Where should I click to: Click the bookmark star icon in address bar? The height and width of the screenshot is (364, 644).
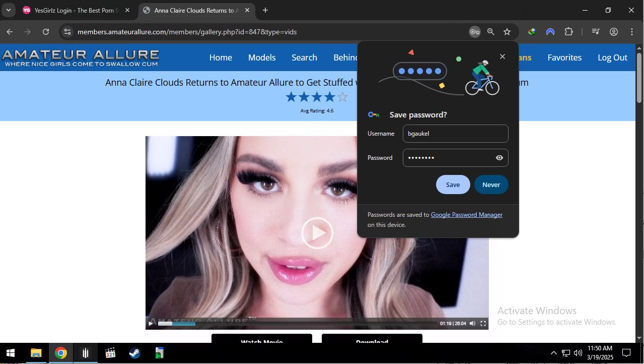pyautogui.click(x=507, y=32)
